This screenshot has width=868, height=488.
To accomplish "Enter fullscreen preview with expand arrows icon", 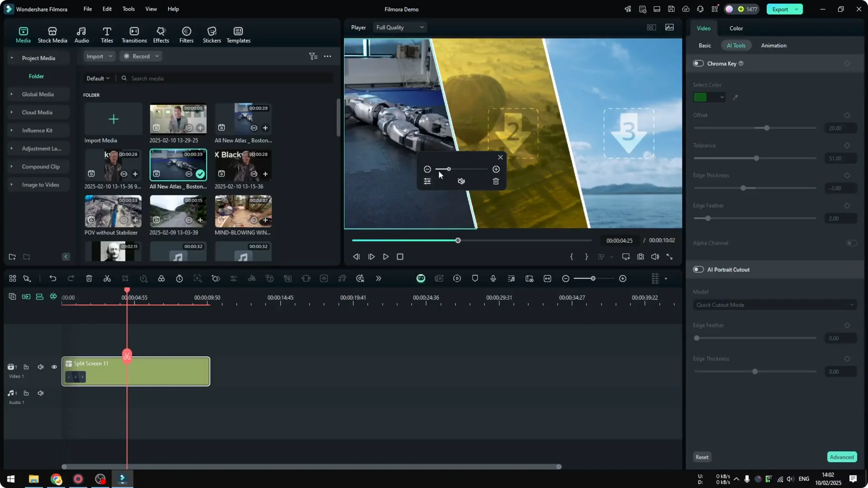I will pos(670,257).
